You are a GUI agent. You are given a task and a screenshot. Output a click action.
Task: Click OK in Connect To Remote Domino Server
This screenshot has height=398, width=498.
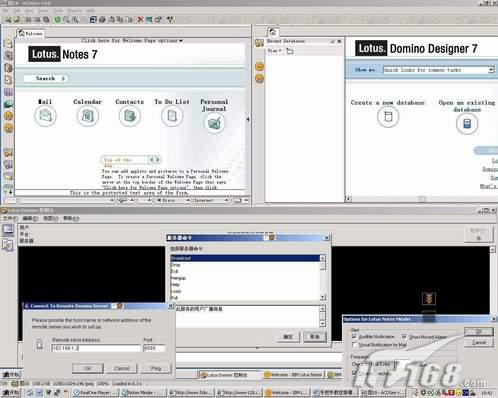88,368
